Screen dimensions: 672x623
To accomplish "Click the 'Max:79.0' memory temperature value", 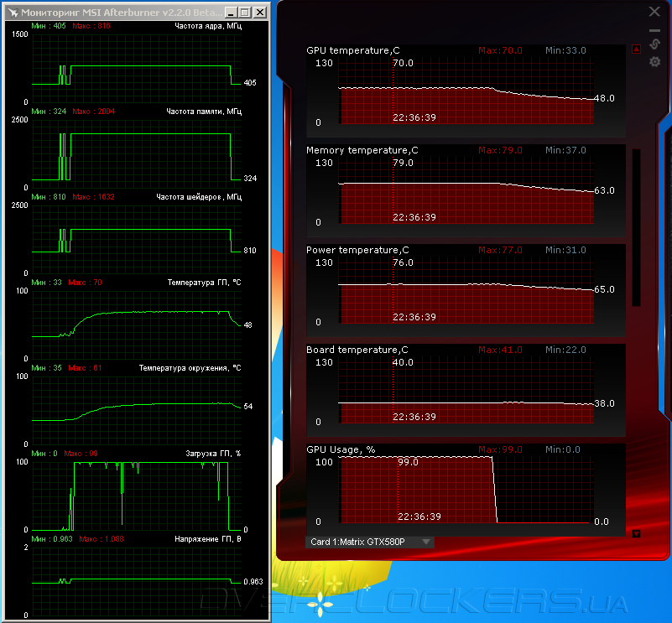I will click(500, 150).
